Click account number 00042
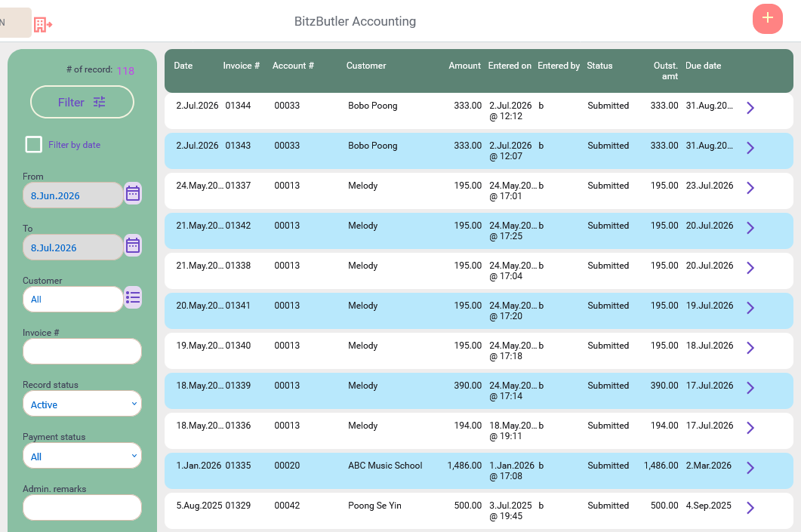The image size is (801, 532). [x=287, y=506]
